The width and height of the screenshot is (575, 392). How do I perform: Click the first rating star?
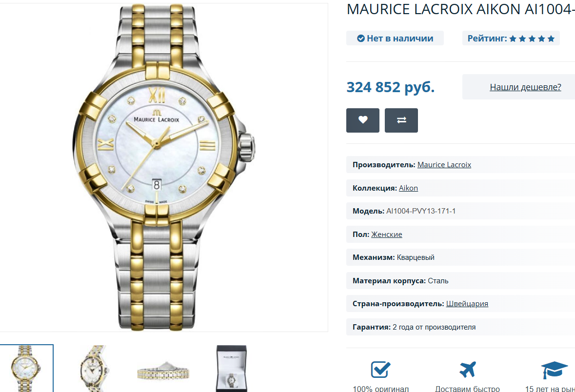[x=513, y=39]
